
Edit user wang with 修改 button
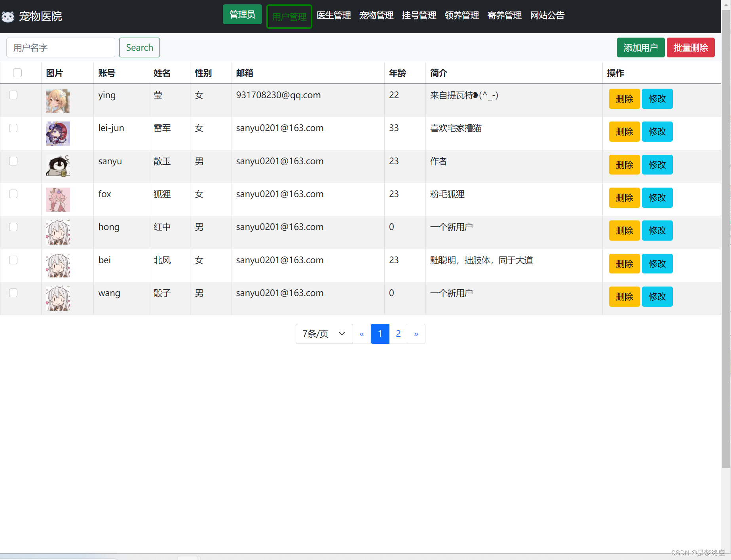pyautogui.click(x=657, y=296)
